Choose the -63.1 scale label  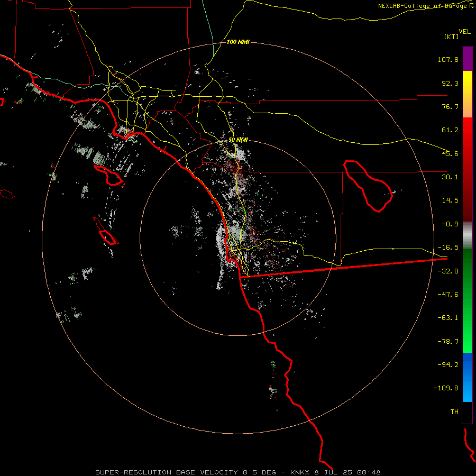click(x=448, y=317)
